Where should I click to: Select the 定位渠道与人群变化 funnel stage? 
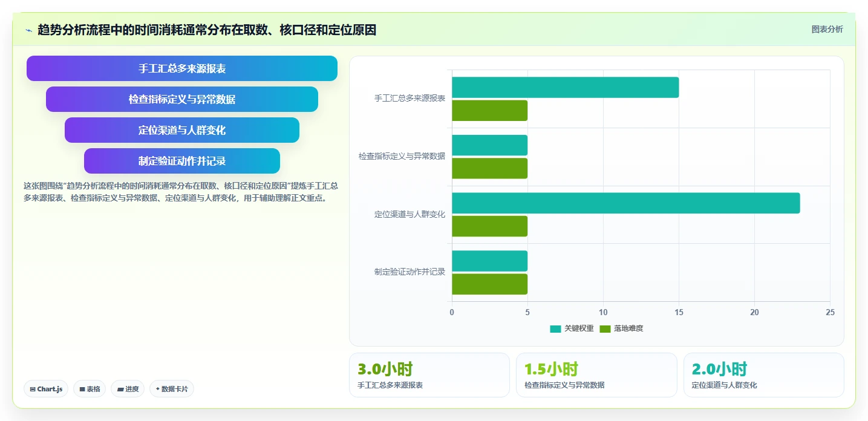(x=182, y=130)
